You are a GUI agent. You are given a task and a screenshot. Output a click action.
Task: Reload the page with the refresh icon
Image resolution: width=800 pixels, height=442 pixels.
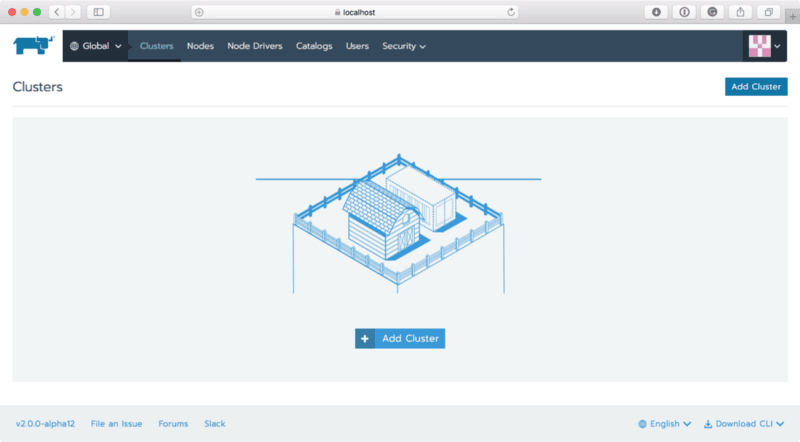tap(511, 12)
